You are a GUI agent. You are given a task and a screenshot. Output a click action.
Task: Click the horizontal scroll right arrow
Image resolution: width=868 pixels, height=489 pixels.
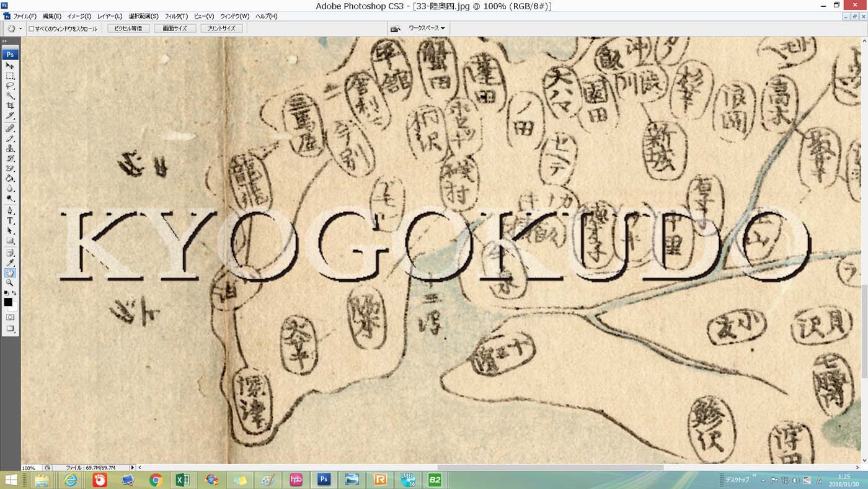[856, 467]
